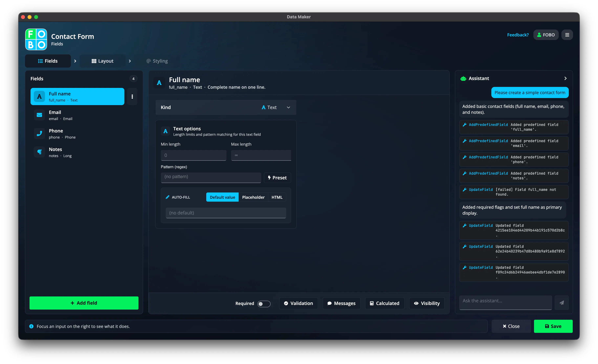Select the Placeholder auto-fill option
This screenshot has height=364, width=598.
coord(253,197)
